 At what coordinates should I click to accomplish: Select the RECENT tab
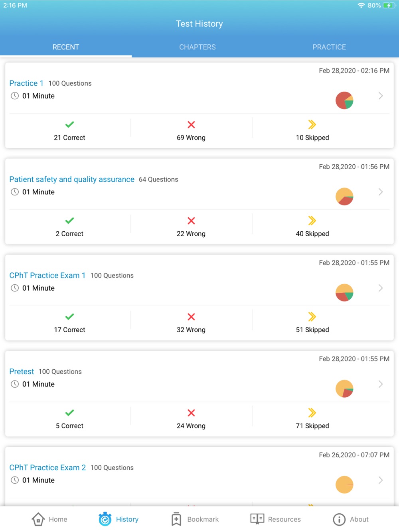tap(66, 47)
